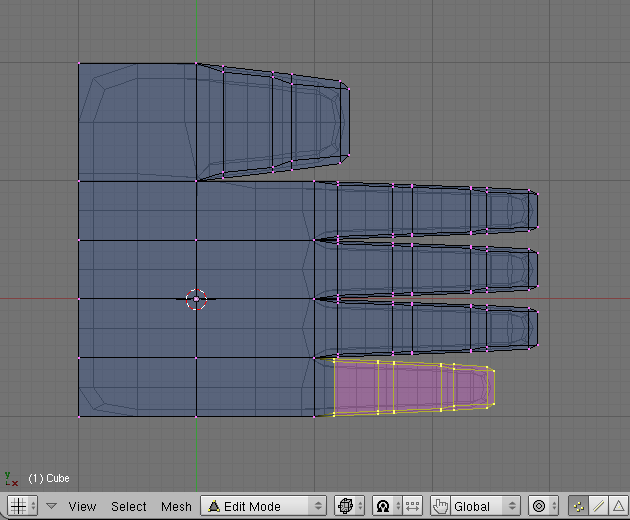Open the viewport draw type selector
The height and width of the screenshot is (520, 630).
(349, 506)
